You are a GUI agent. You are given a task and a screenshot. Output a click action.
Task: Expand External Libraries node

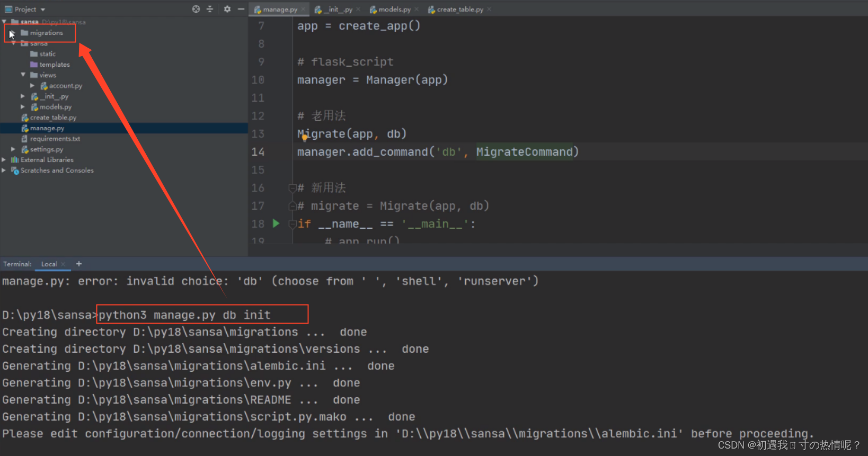click(4, 159)
